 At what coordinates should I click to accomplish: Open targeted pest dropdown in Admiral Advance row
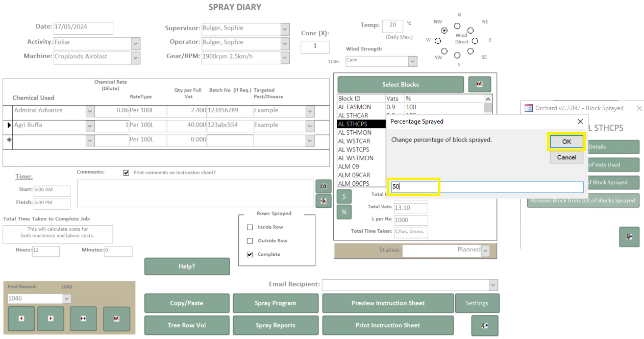coord(310,111)
